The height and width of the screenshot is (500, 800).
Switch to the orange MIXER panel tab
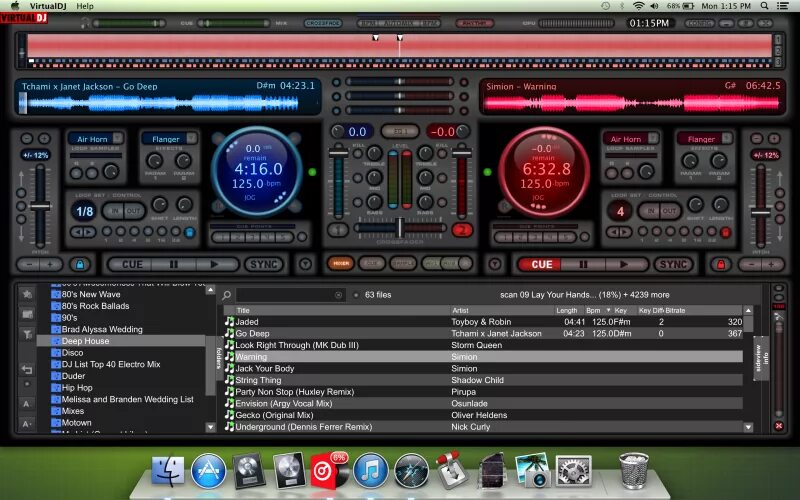[341, 264]
